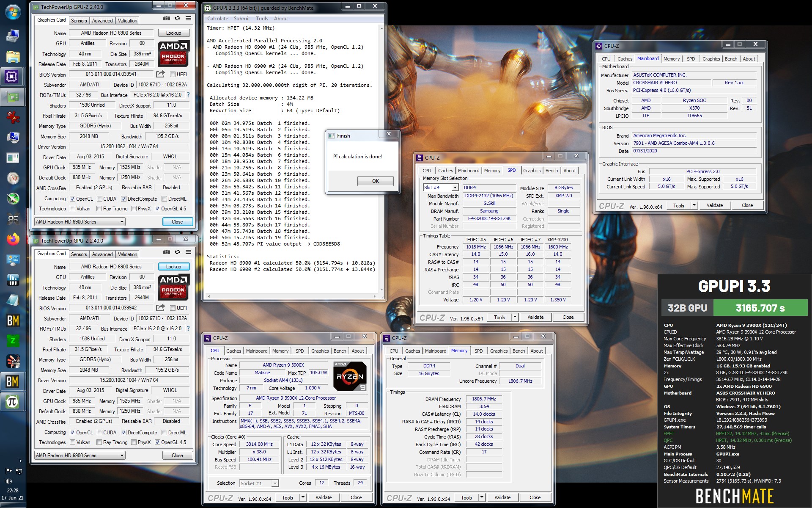Select Caches tab in CPU-Z SPD window
812x508 pixels.
click(445, 171)
